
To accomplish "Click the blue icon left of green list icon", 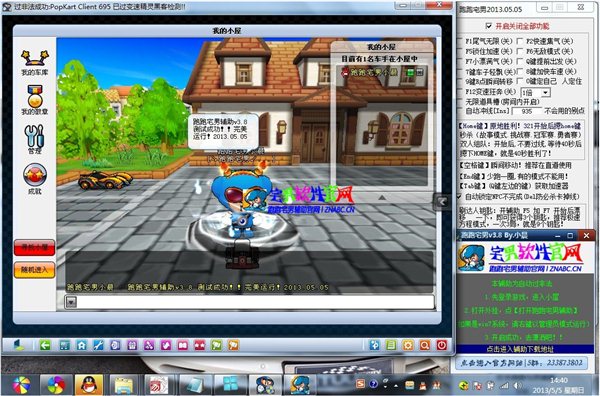I will (374, 345).
